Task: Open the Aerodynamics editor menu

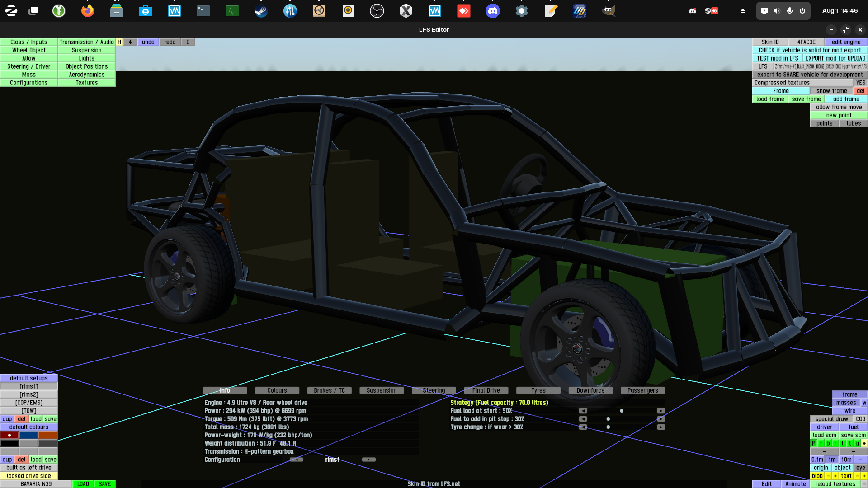Action: pos(86,75)
